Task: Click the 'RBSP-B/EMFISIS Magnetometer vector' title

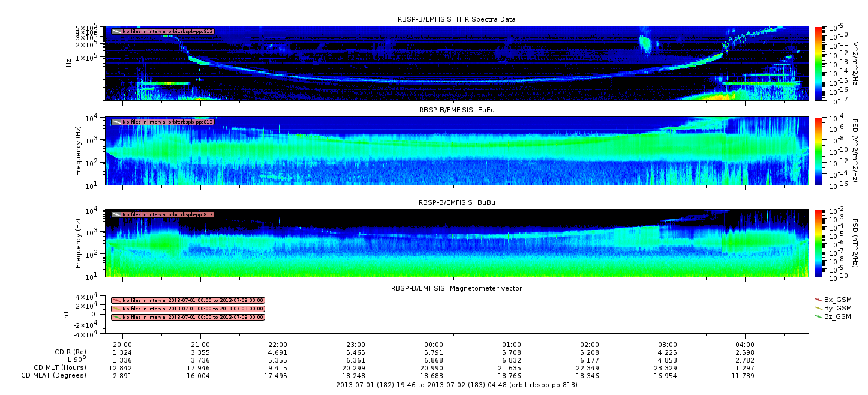Action: (456, 288)
